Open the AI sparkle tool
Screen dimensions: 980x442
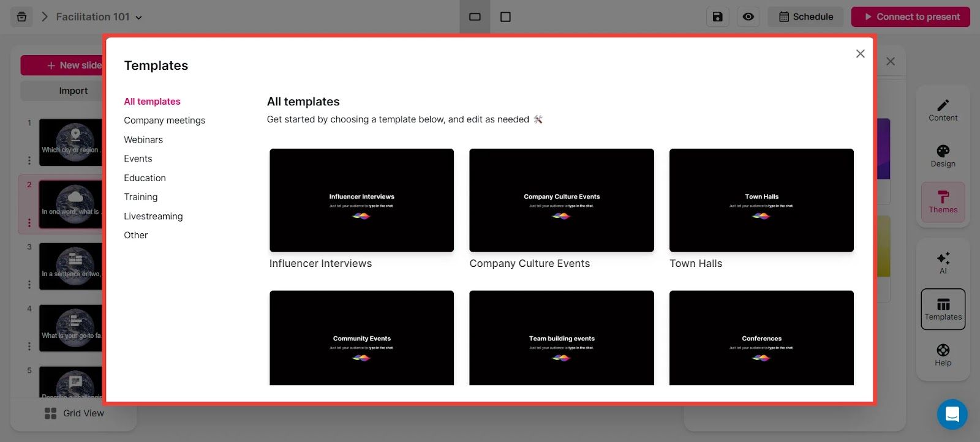(943, 258)
